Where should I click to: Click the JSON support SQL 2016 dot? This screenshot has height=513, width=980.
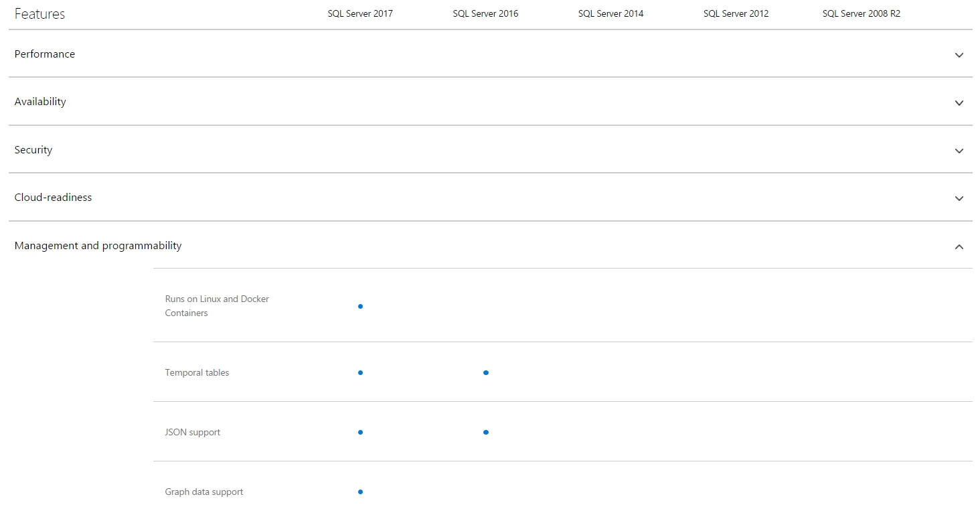point(486,433)
